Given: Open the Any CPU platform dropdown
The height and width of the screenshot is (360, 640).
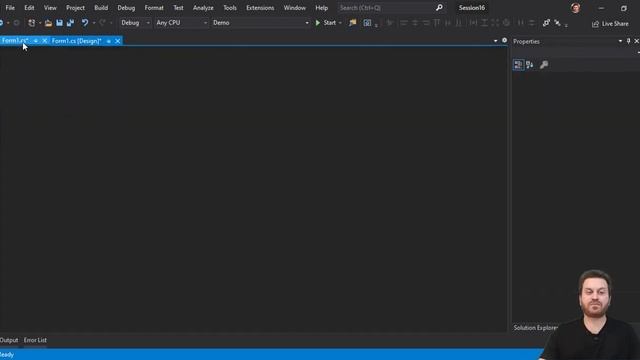Looking at the screenshot, I should coord(182,23).
